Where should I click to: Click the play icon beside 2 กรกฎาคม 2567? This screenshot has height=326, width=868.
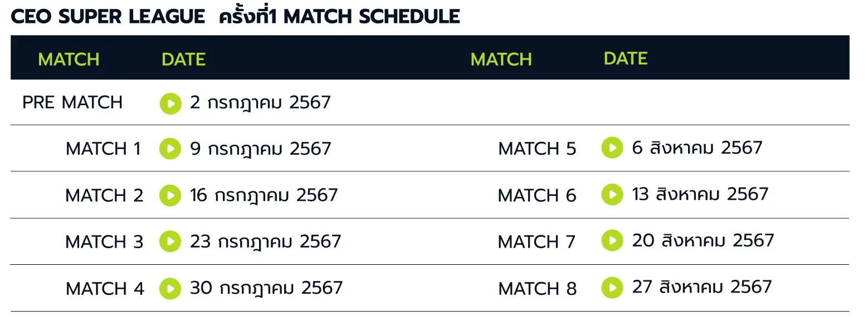point(170,103)
